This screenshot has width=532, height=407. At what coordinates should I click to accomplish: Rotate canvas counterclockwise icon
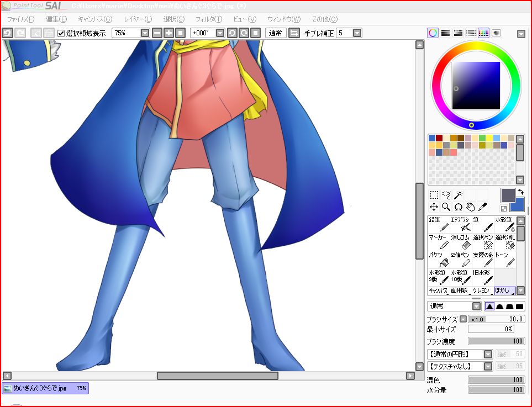point(232,33)
